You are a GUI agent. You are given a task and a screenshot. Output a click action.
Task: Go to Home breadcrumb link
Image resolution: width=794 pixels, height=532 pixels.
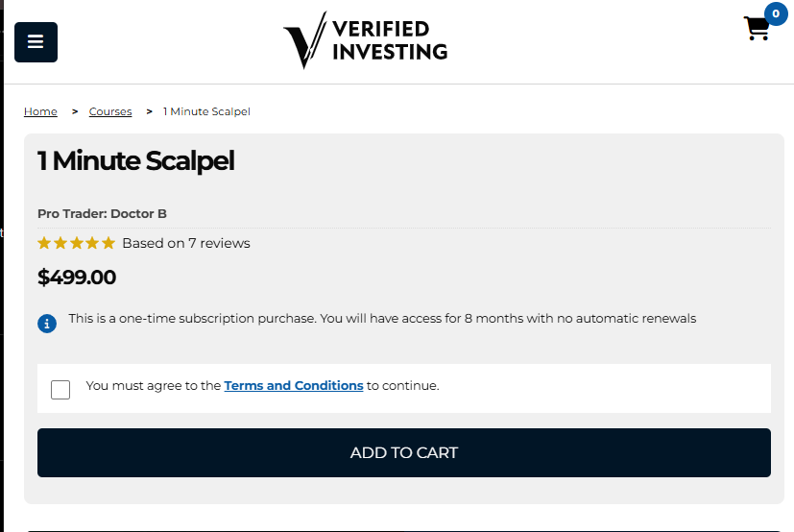[x=40, y=111]
